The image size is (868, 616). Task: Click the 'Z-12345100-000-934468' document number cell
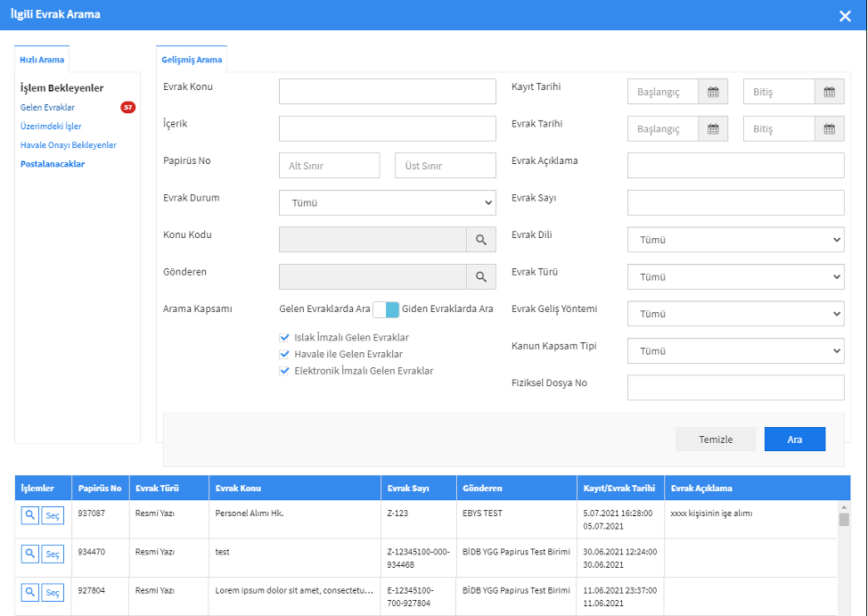(419, 558)
